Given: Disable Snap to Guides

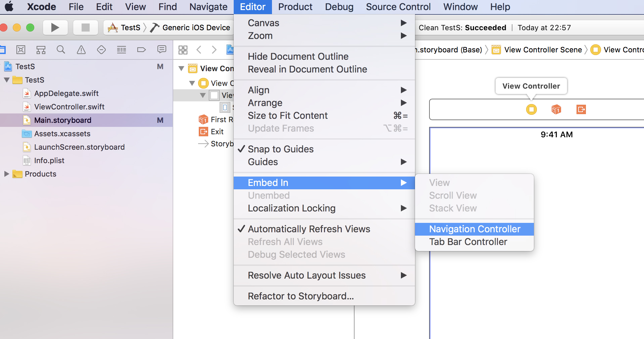Looking at the screenshot, I should pyautogui.click(x=280, y=149).
